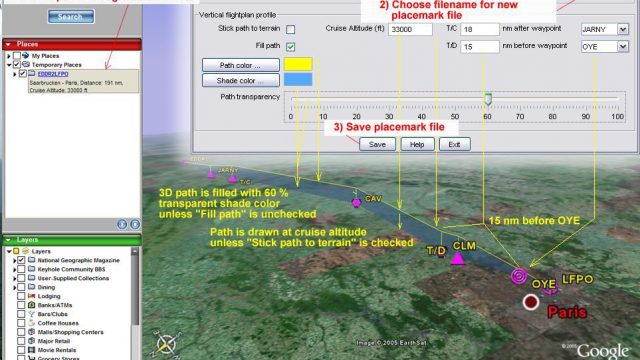640x360 pixels.
Task: Click the T/C distance input field
Action: click(x=480, y=29)
